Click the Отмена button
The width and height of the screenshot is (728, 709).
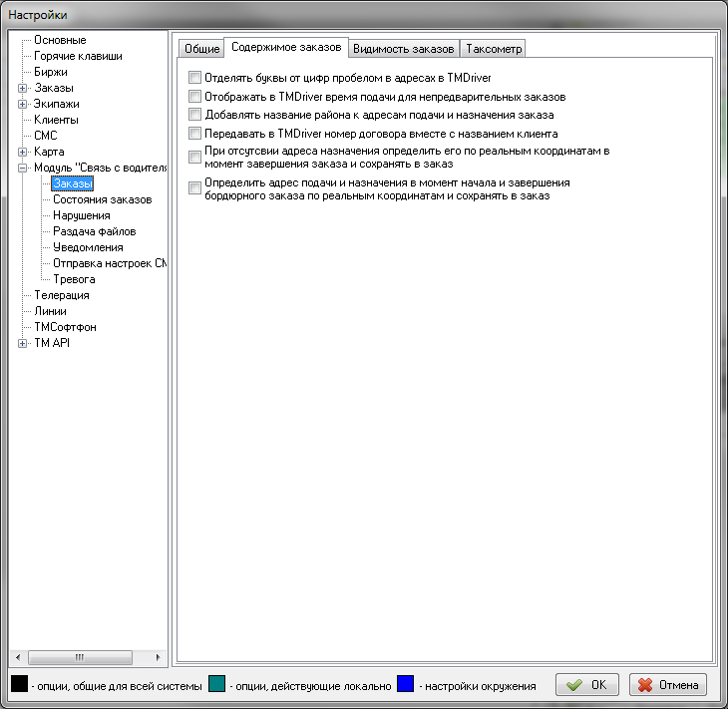[x=668, y=685]
